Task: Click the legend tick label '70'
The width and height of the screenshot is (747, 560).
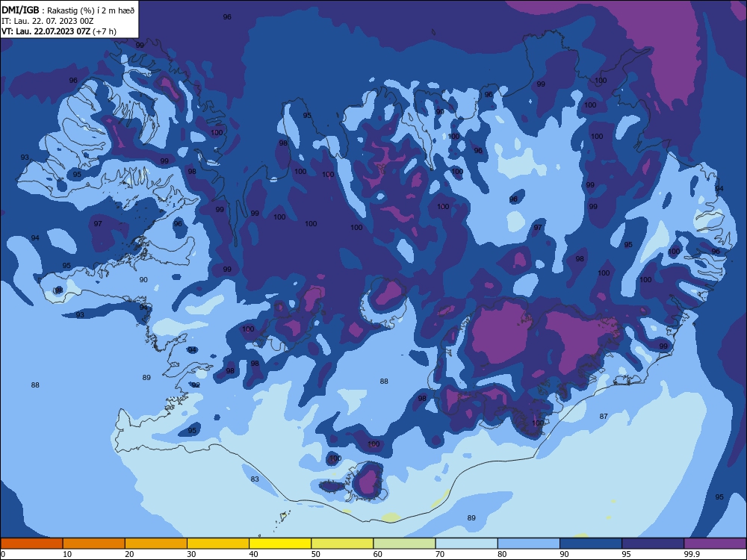Action: [x=440, y=554]
